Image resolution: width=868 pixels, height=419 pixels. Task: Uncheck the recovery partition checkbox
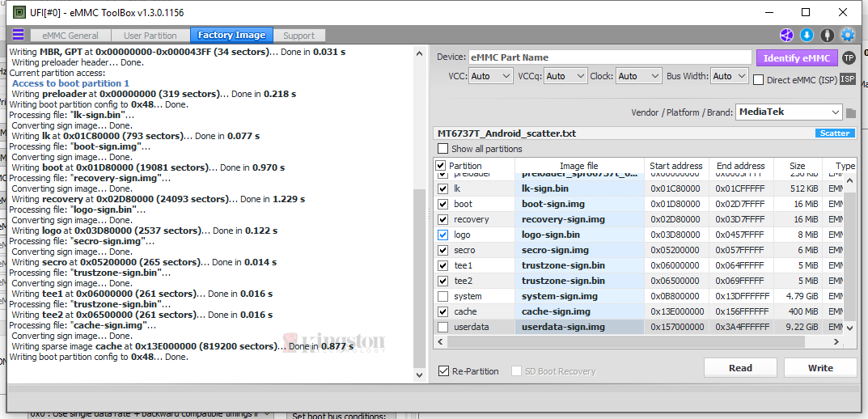(x=442, y=219)
